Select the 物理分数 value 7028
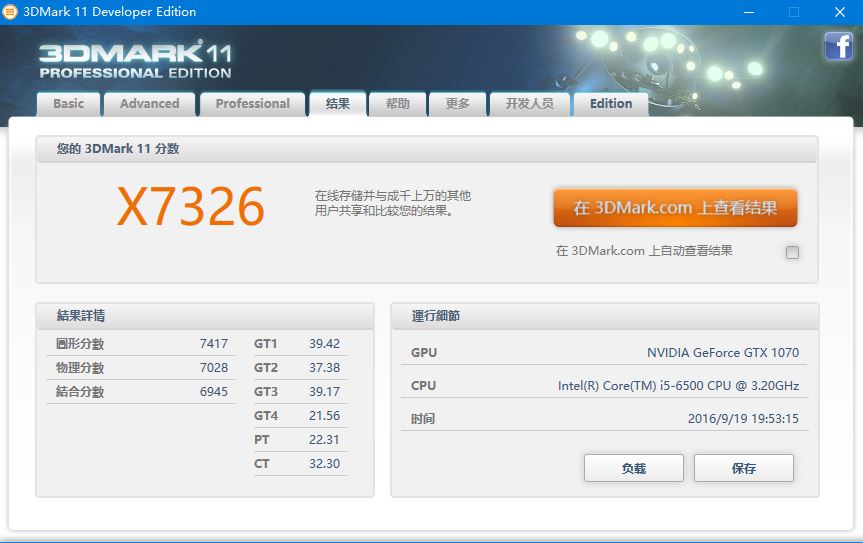This screenshot has width=863, height=543. coord(214,368)
